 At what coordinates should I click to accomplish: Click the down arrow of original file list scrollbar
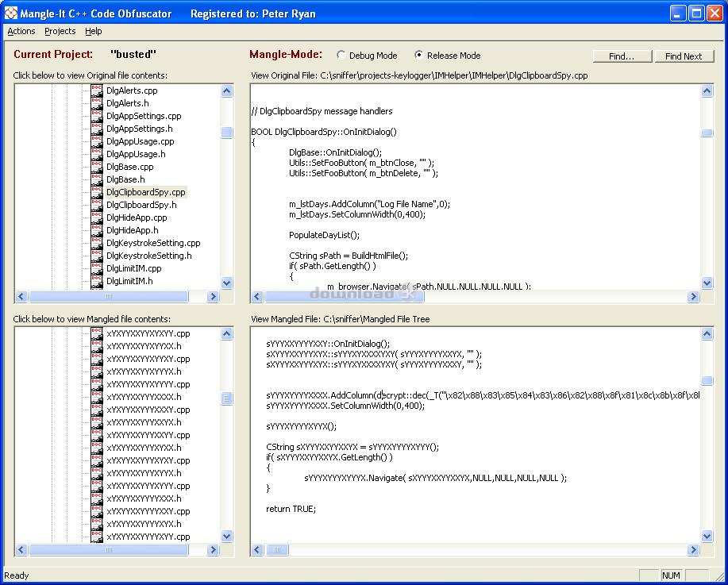(x=227, y=283)
